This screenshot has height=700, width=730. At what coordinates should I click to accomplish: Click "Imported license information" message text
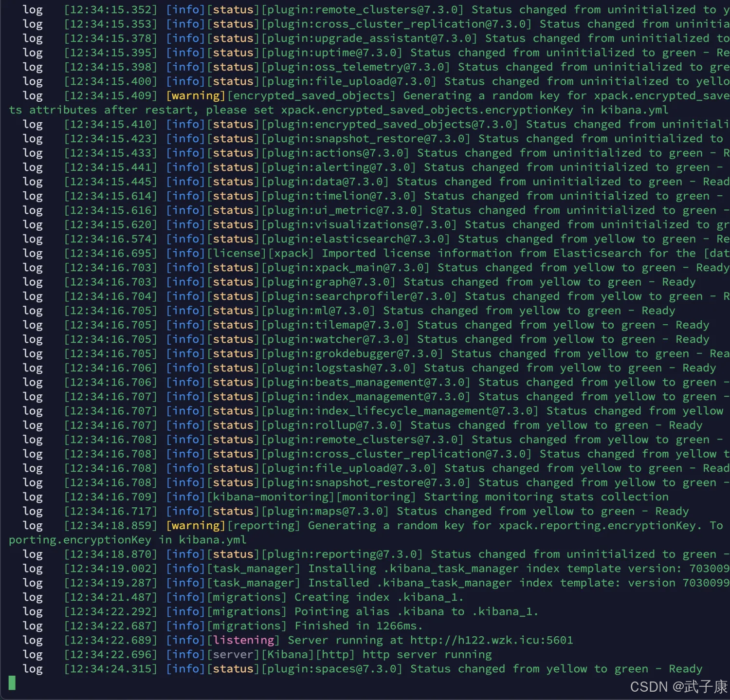[x=417, y=254]
